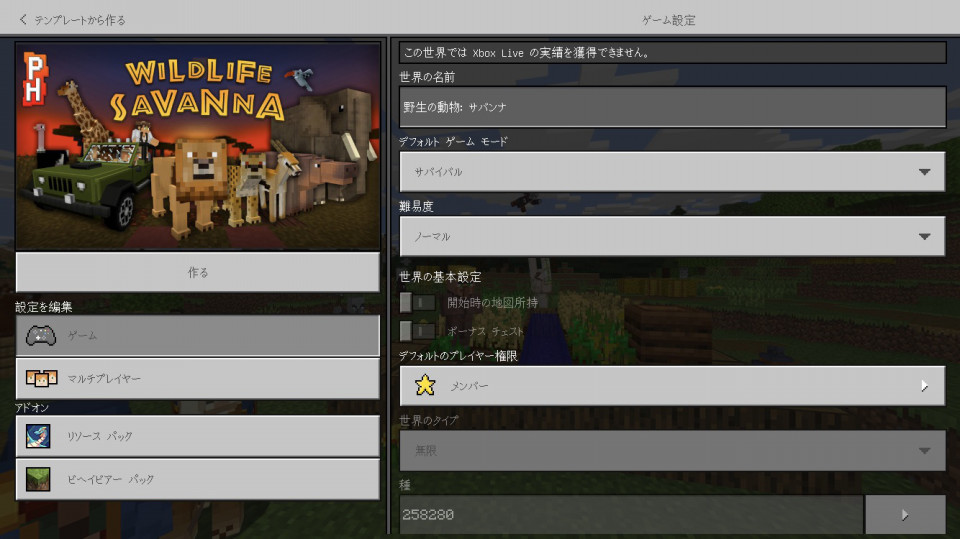Open the リソース パック section
The image size is (960, 539).
198,436
